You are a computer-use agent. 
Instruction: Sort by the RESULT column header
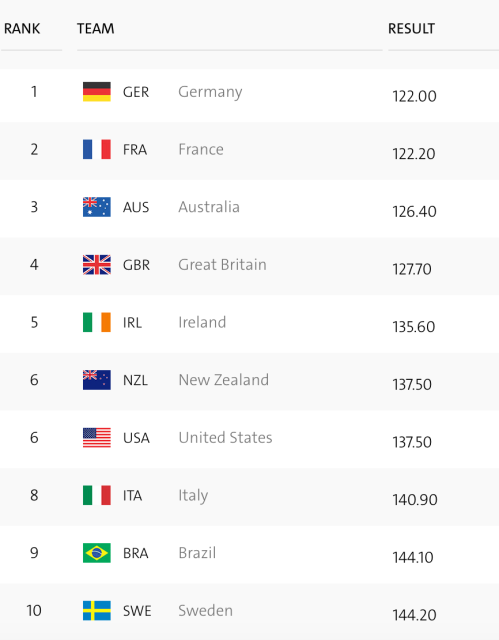411,29
